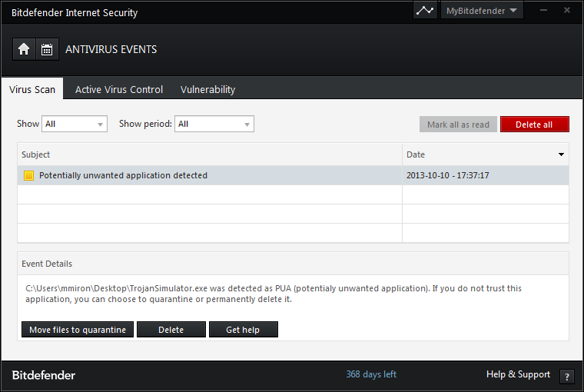Click the Delete button in Event Details

171,330
